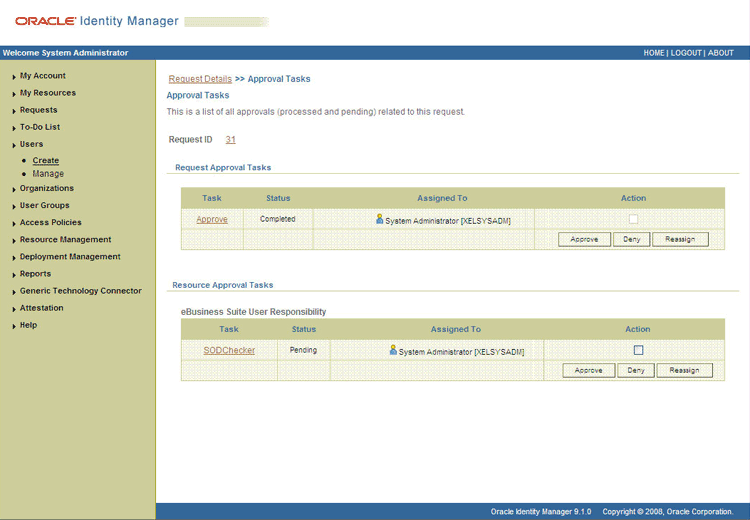Click Copyright 2008 Oracle Corporation footer text
The width and height of the screenshot is (750, 520).
coord(668,512)
